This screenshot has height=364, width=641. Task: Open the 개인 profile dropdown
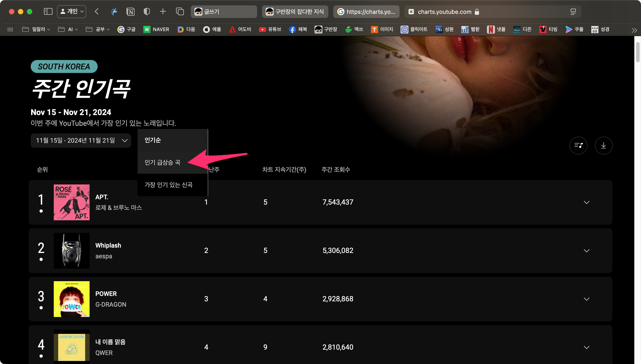tap(71, 11)
